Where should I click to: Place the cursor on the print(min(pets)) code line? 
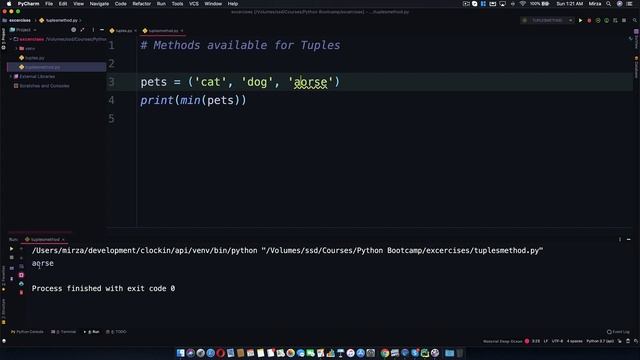click(193, 100)
